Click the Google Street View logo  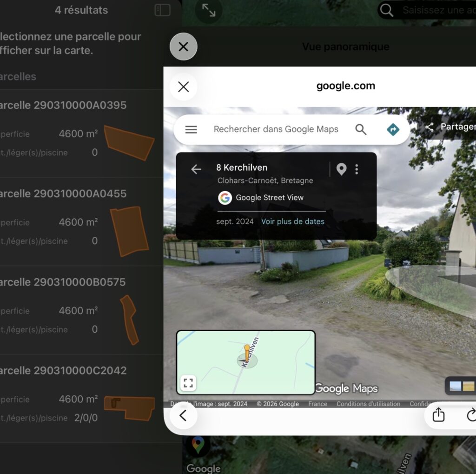tap(225, 198)
